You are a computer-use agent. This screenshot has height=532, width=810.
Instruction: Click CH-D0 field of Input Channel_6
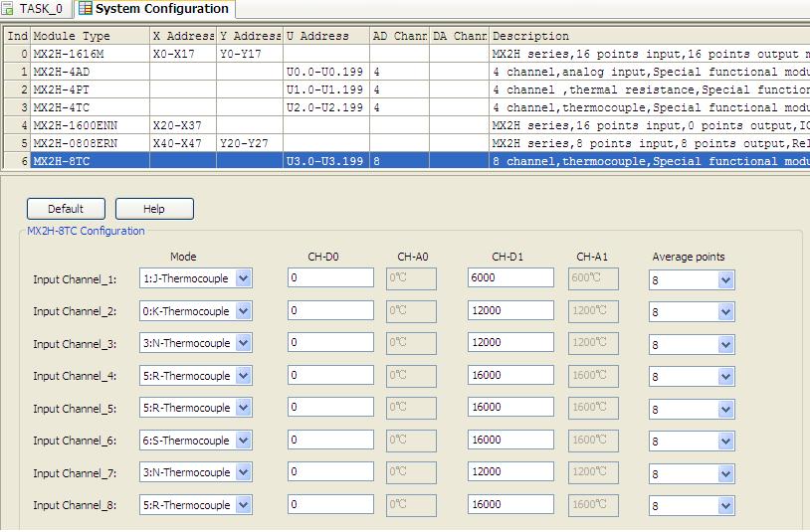point(330,440)
